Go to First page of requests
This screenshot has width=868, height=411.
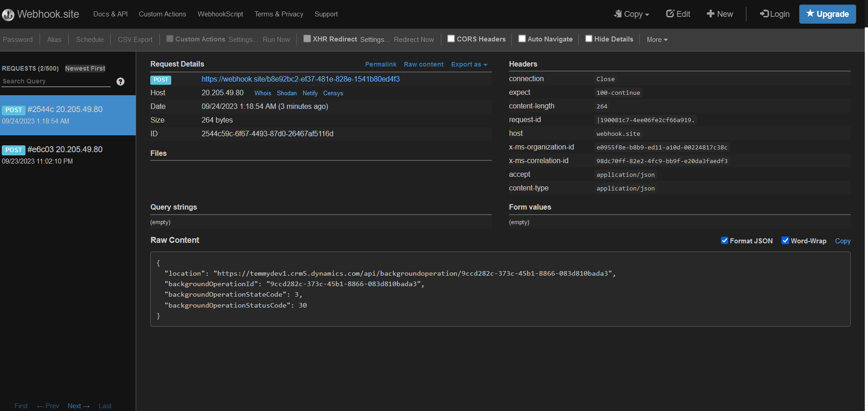(21, 406)
